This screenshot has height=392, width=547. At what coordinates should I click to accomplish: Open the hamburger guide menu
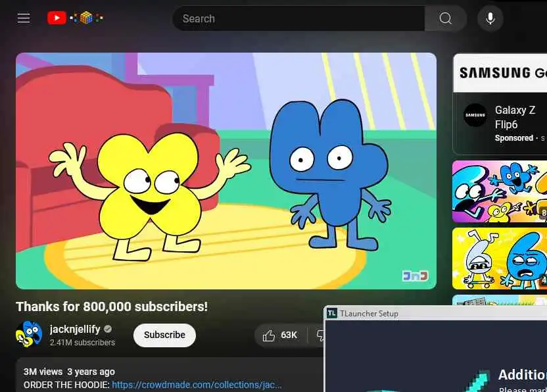click(x=24, y=18)
